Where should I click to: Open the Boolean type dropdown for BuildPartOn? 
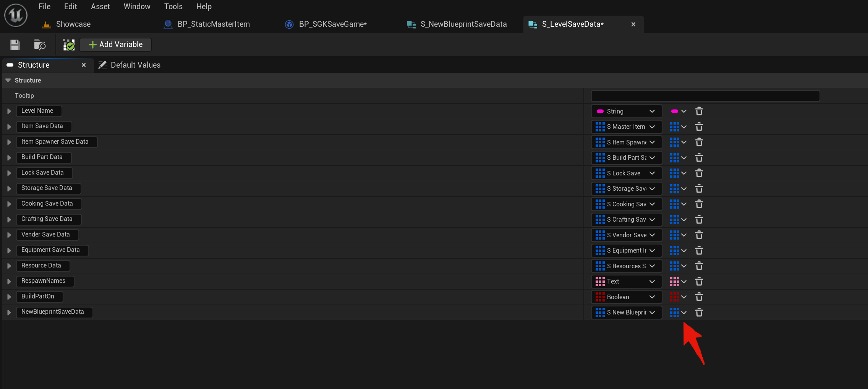coord(626,297)
